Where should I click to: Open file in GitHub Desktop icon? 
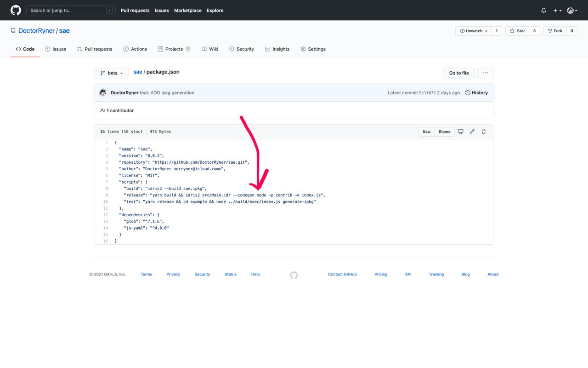click(461, 132)
